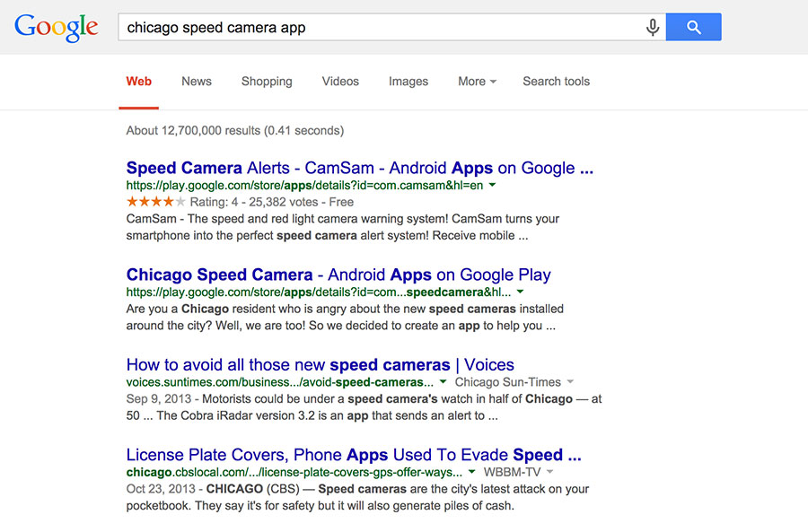Switch to the News tab
The width and height of the screenshot is (808, 532).
coord(197,82)
